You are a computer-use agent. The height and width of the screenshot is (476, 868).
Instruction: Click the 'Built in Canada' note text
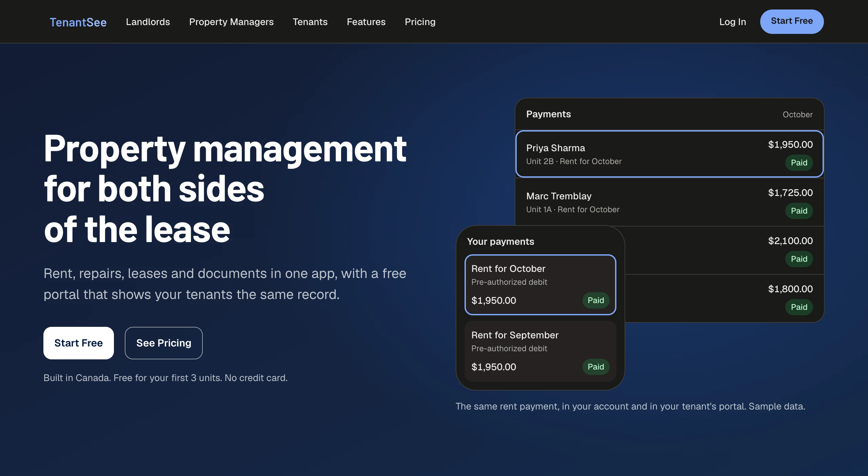[165, 378]
